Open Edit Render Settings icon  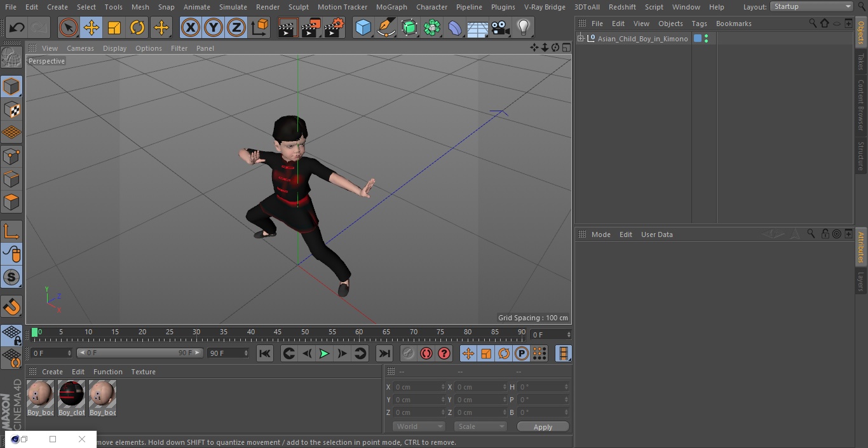pyautogui.click(x=334, y=27)
